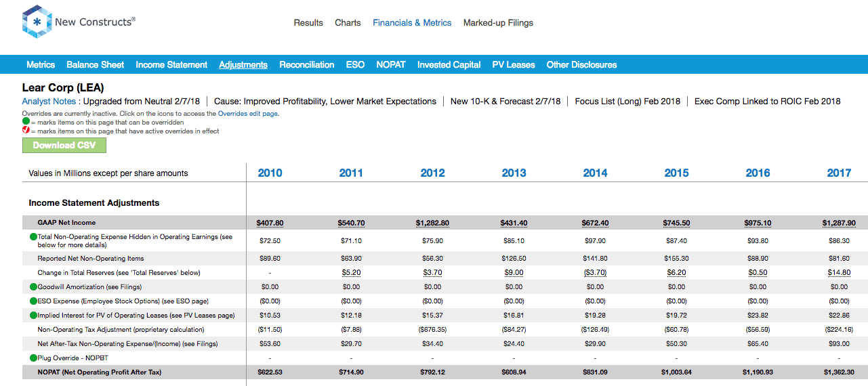Image resolution: width=868 pixels, height=386 pixels.
Task: Select Net After-Tax Non-Operating Expense $93.00
Action: pyautogui.click(x=839, y=344)
